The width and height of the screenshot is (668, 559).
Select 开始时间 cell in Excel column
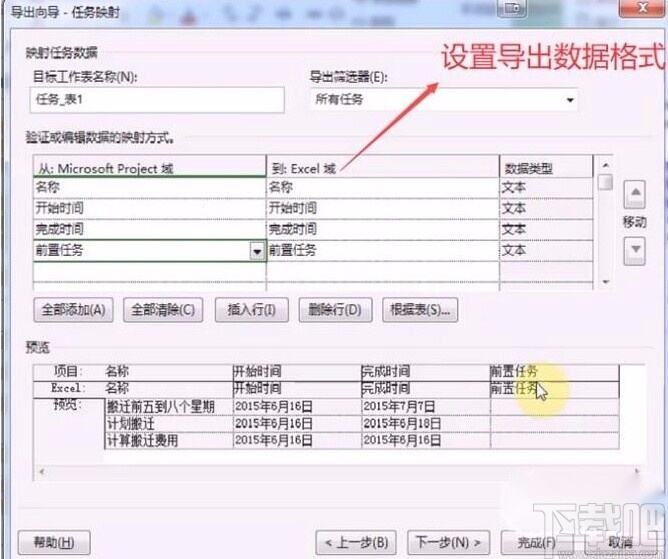click(383, 208)
